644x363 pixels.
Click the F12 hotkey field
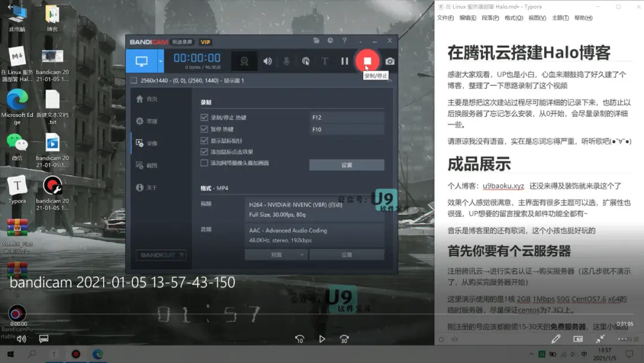pyautogui.click(x=346, y=117)
